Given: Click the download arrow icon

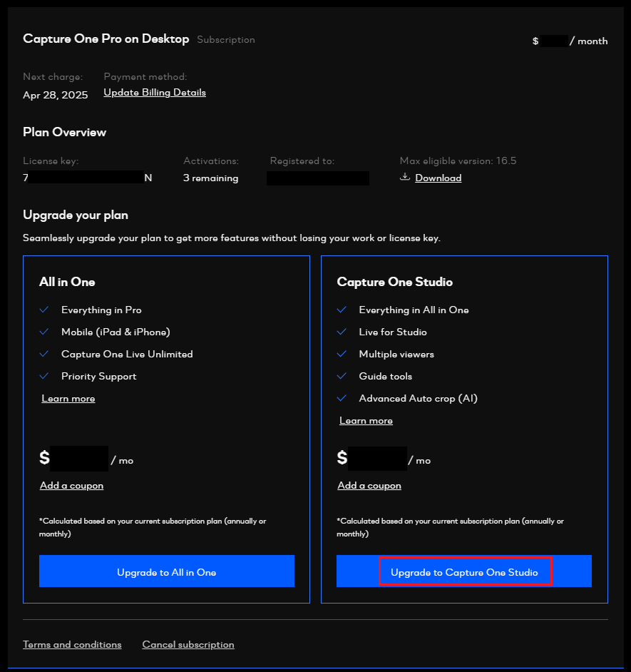Looking at the screenshot, I should (405, 177).
